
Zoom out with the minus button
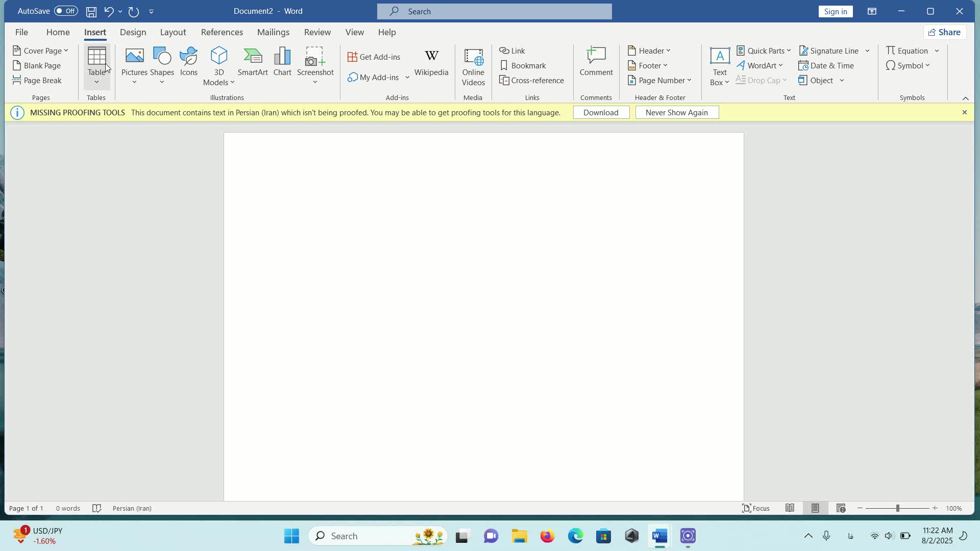(x=860, y=508)
